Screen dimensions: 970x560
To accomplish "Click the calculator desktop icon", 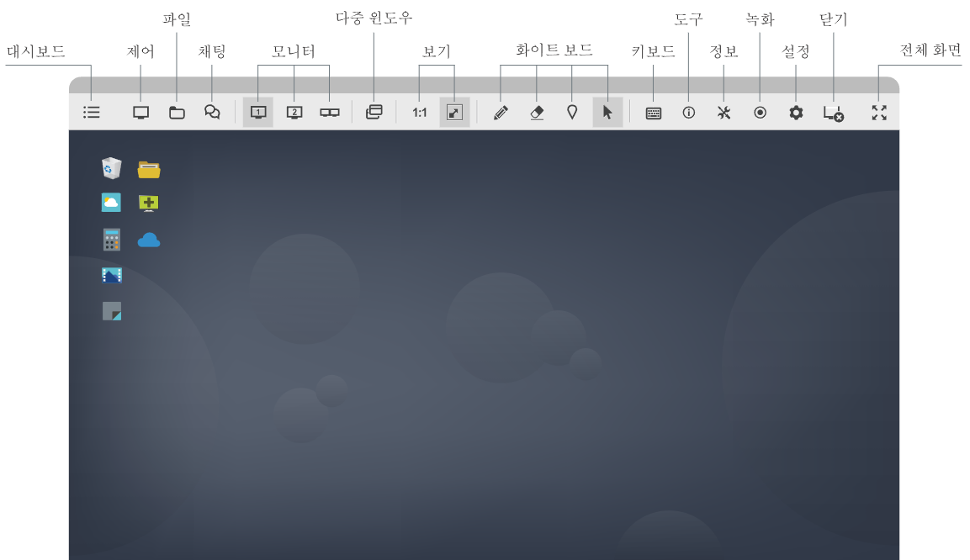I will pos(111,240).
